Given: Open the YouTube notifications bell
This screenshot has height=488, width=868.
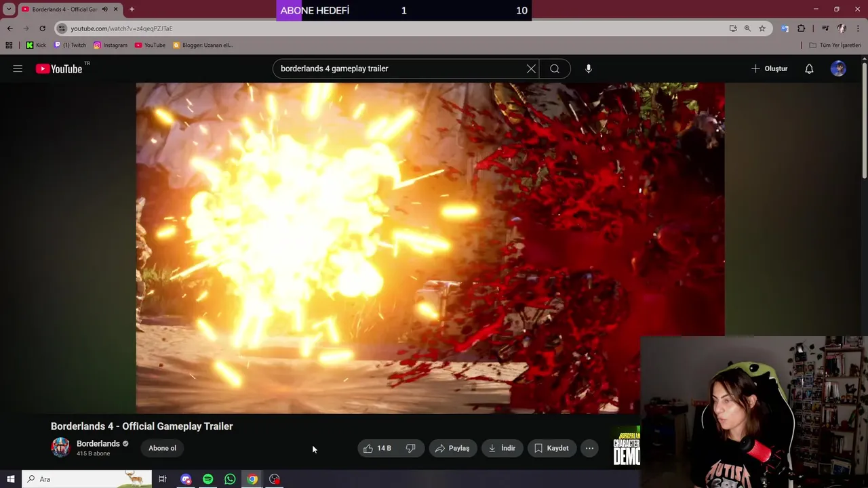Looking at the screenshot, I should click(809, 68).
